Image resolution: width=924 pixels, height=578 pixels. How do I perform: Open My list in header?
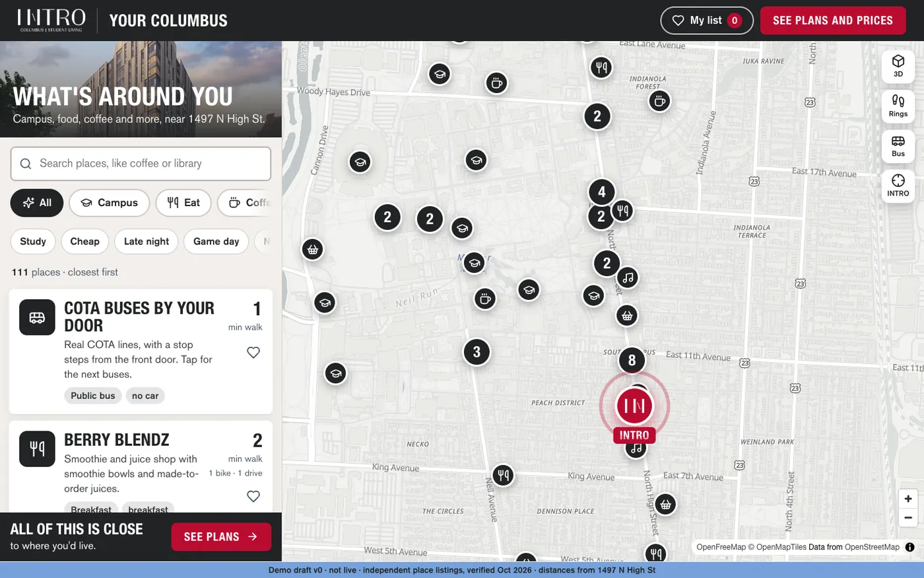[x=707, y=20]
